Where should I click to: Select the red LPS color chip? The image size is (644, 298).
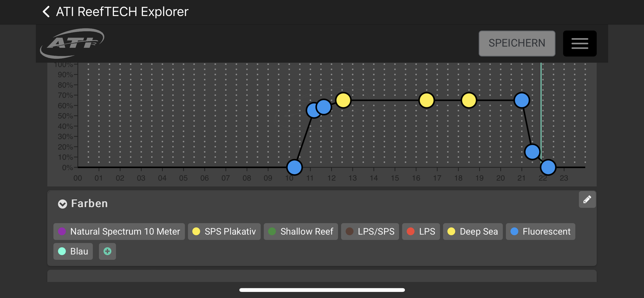coord(421,231)
